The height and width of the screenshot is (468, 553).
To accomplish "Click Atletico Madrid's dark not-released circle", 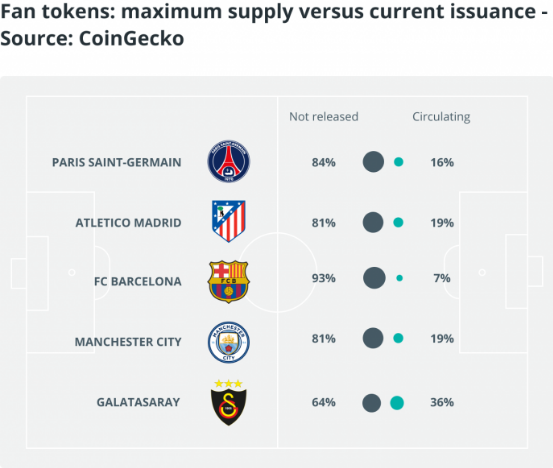I will click(373, 223).
